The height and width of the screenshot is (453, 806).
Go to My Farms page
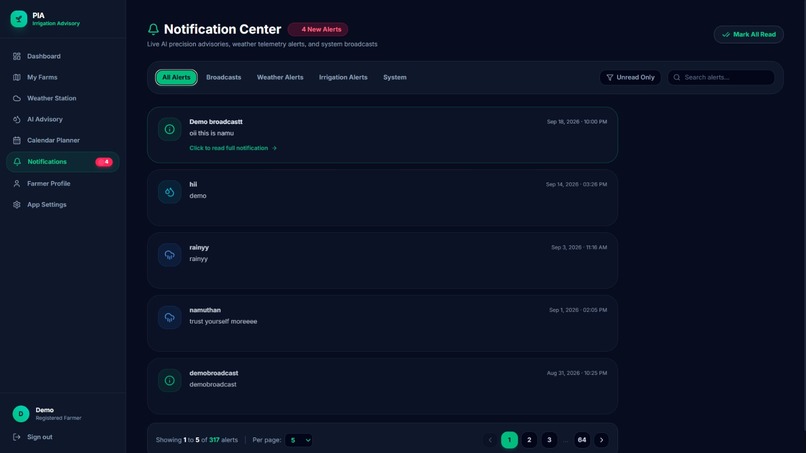pos(63,77)
